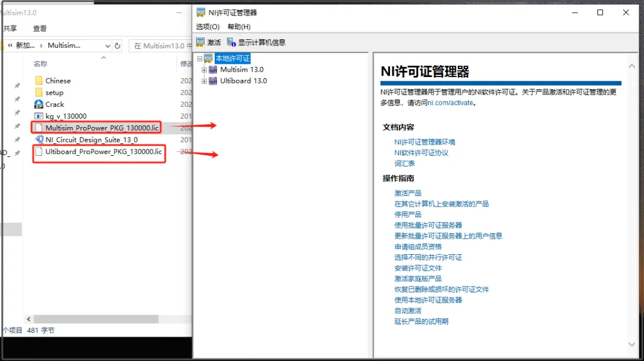Click the Multisim13.0 search field
Viewport: 644px width, 361px height.
tap(160, 45)
